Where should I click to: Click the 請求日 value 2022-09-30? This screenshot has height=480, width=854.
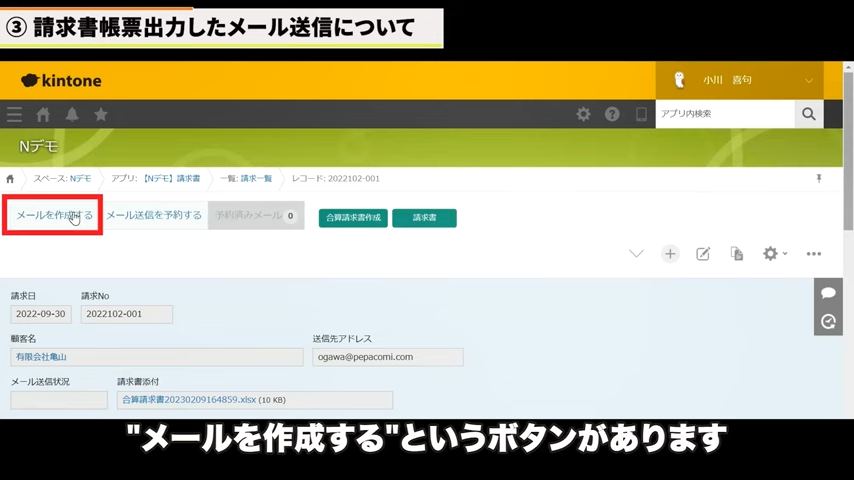(x=41, y=314)
